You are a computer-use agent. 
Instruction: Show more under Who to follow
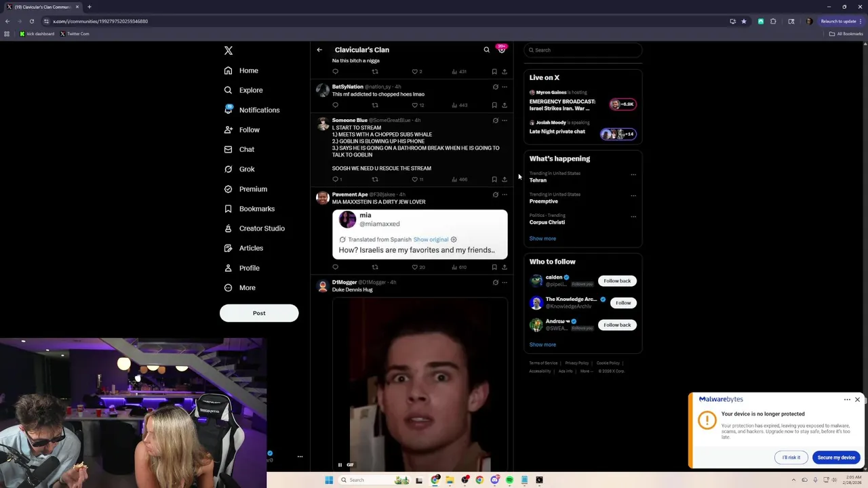542,344
